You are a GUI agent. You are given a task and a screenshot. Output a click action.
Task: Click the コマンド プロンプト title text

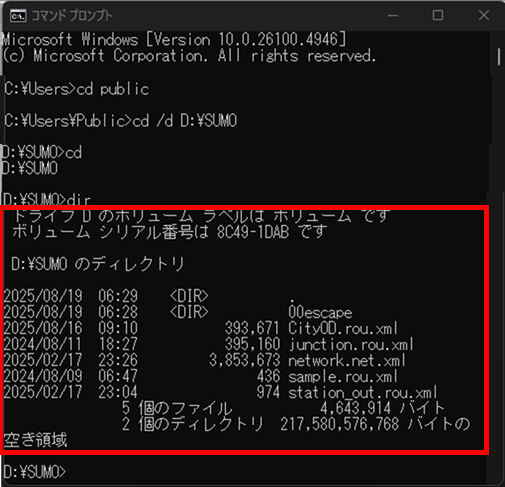[72, 16]
